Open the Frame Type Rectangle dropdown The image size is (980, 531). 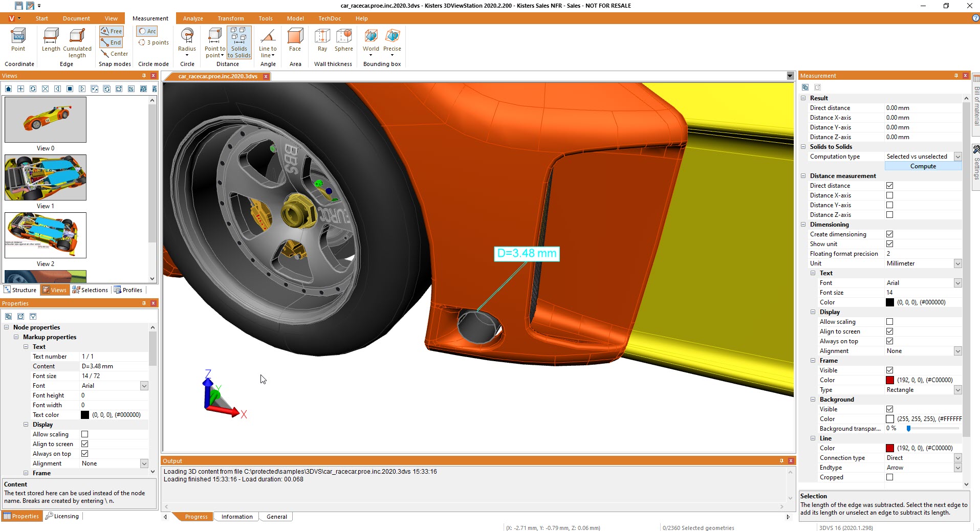click(957, 390)
